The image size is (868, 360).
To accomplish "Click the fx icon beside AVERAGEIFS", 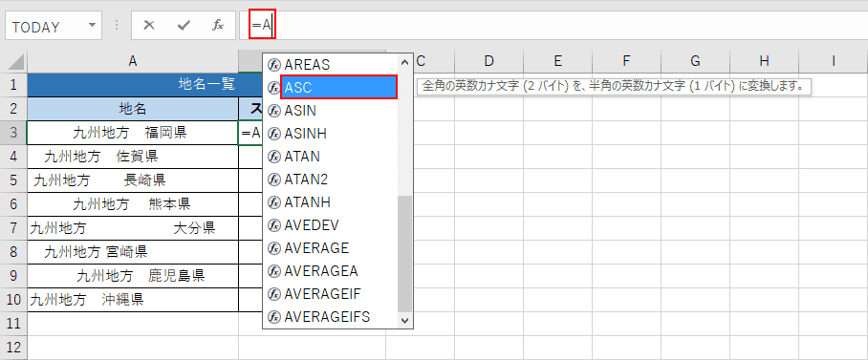I will [x=274, y=317].
